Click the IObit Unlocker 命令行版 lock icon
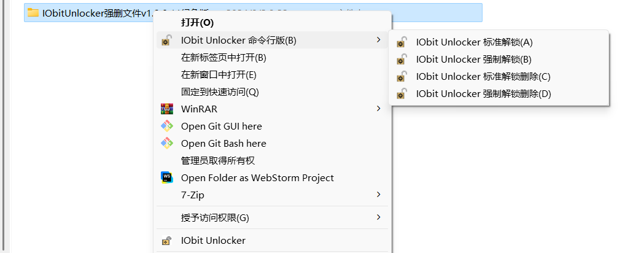Viewport: 644px width, 253px height. click(x=166, y=41)
